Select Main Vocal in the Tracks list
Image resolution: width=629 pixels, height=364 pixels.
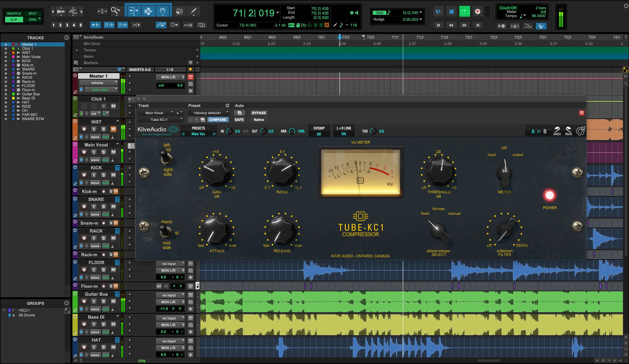click(31, 57)
